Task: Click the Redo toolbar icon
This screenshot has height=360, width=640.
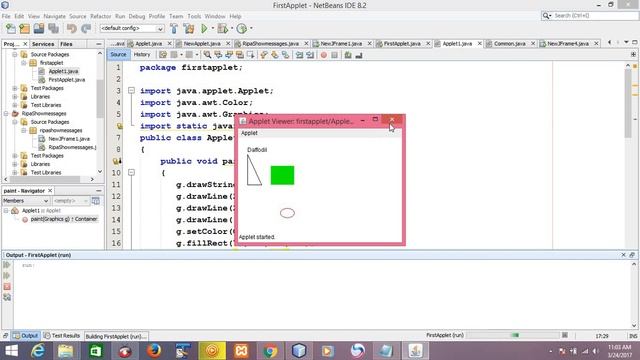Action: (x=86, y=29)
